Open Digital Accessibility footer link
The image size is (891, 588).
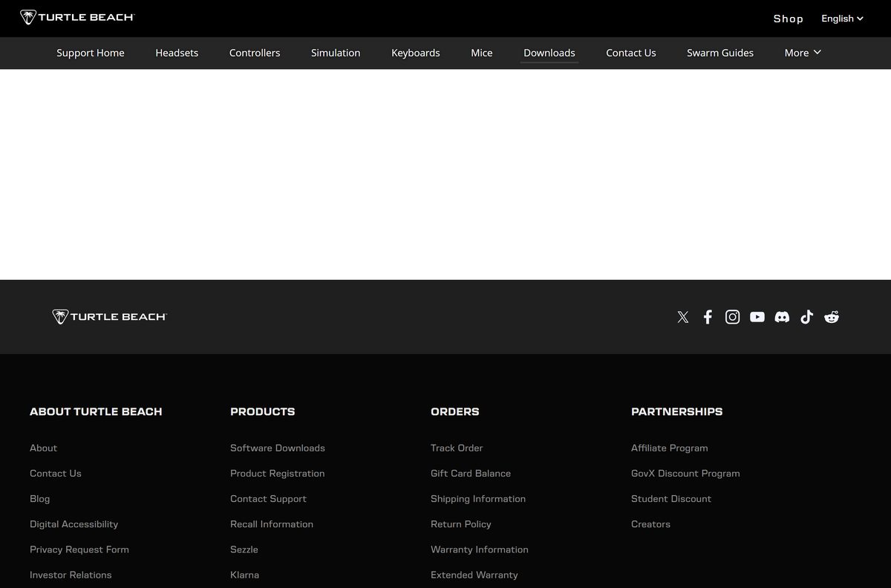click(x=74, y=524)
